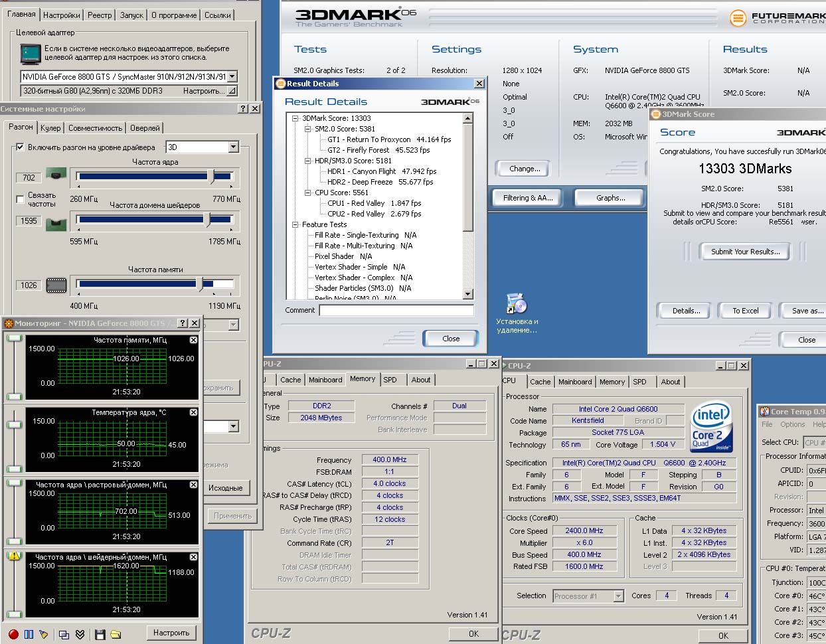Click the Comment input field in Result Details
The height and width of the screenshot is (644, 826).
[396, 310]
